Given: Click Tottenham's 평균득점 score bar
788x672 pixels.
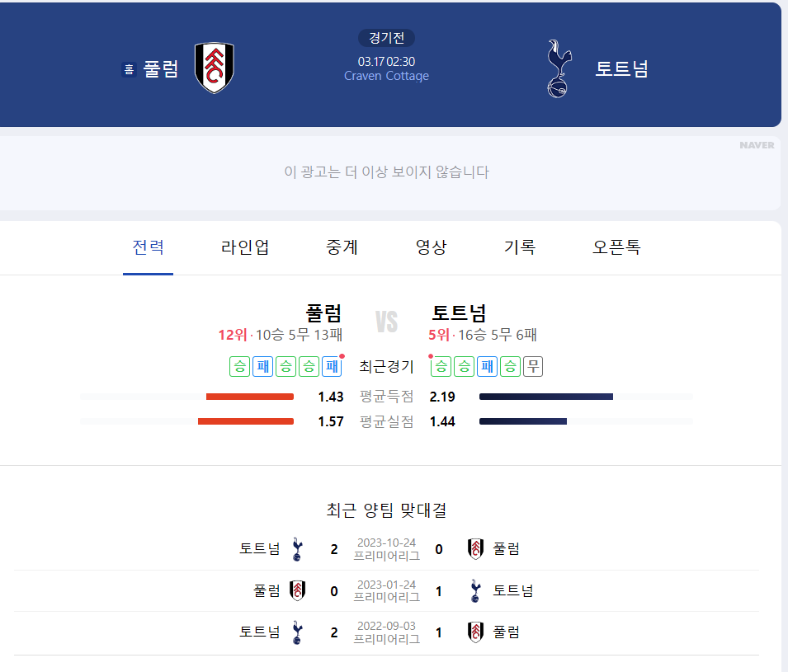Looking at the screenshot, I should pyautogui.click(x=545, y=396).
